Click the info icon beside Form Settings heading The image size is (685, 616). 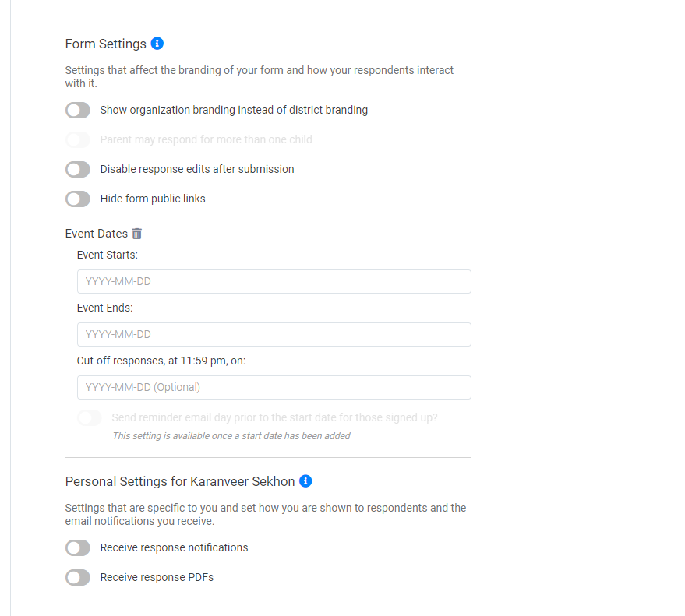pos(157,44)
